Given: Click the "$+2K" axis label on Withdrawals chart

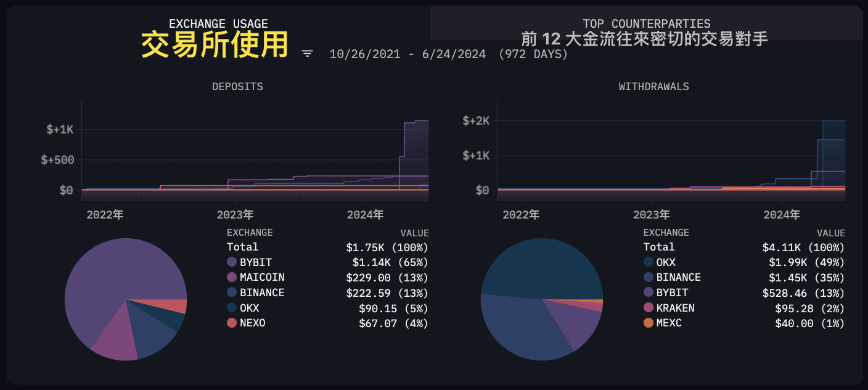Looking at the screenshot, I should [x=476, y=120].
